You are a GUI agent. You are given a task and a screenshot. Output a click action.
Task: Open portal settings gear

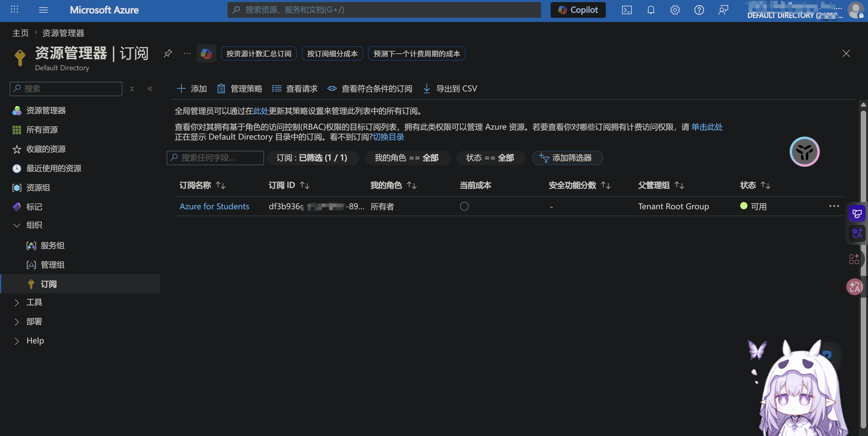(675, 10)
